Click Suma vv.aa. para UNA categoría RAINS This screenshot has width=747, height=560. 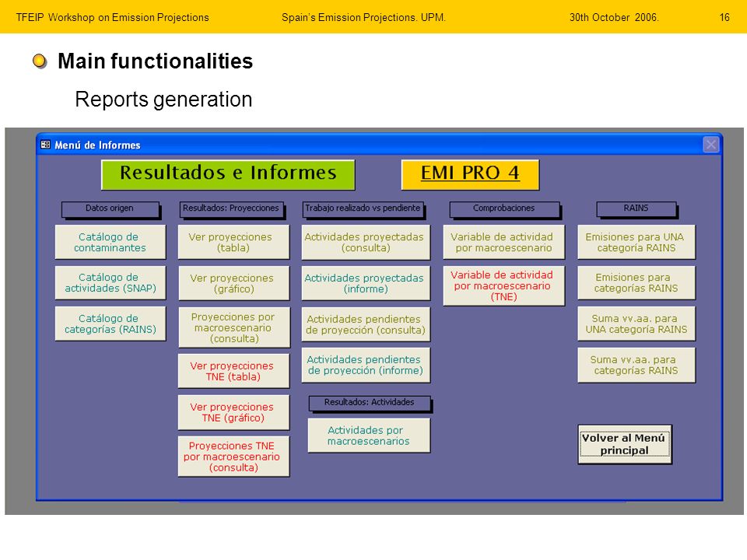[636, 324]
